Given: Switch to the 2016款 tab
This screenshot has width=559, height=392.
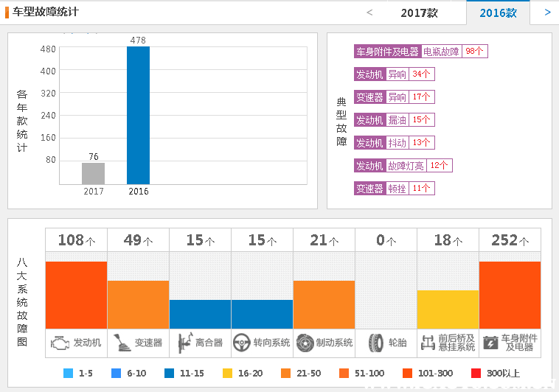Looking at the screenshot, I should tap(498, 13).
